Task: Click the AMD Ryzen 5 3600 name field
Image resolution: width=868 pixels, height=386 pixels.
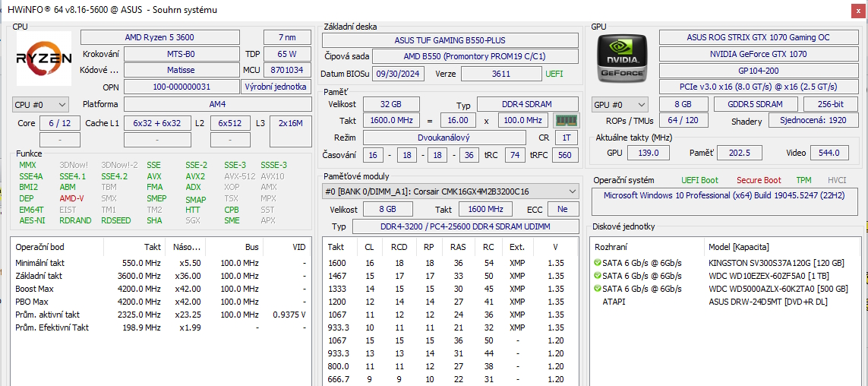Action: 159,37
